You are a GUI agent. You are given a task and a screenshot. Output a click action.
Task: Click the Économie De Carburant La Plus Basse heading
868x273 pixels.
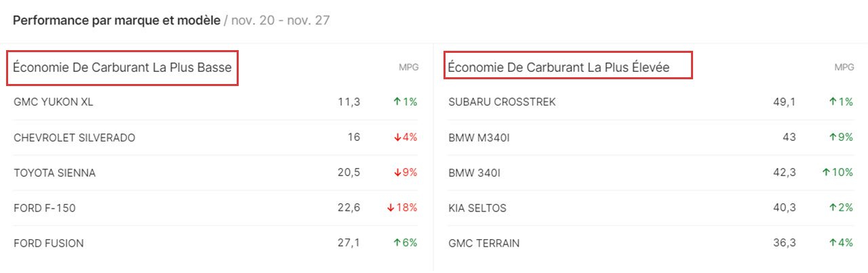[122, 68]
